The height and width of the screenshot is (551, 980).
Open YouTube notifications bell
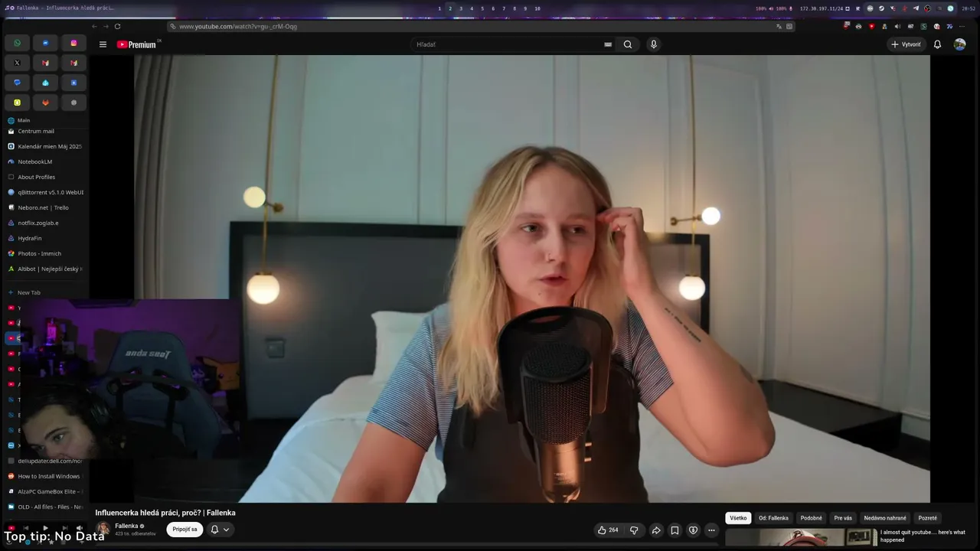click(937, 44)
